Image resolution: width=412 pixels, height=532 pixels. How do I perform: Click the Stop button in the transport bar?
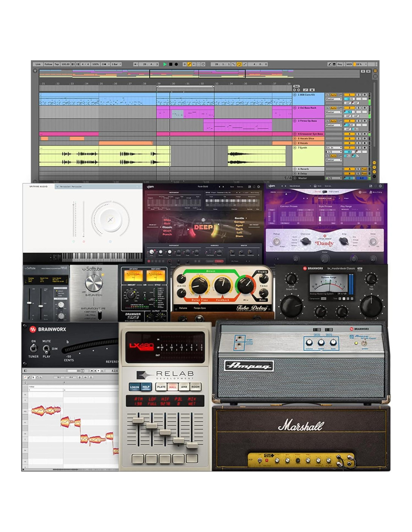pyautogui.click(x=170, y=64)
